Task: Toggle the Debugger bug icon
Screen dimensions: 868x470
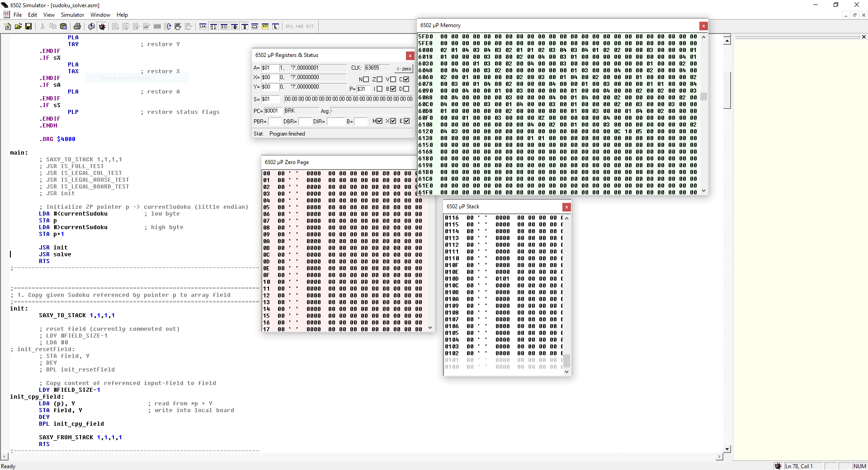Action: pyautogui.click(x=102, y=27)
